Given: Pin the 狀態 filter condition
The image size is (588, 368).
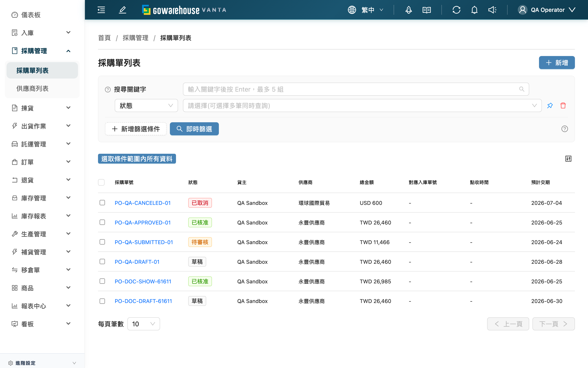Looking at the screenshot, I should (x=550, y=105).
